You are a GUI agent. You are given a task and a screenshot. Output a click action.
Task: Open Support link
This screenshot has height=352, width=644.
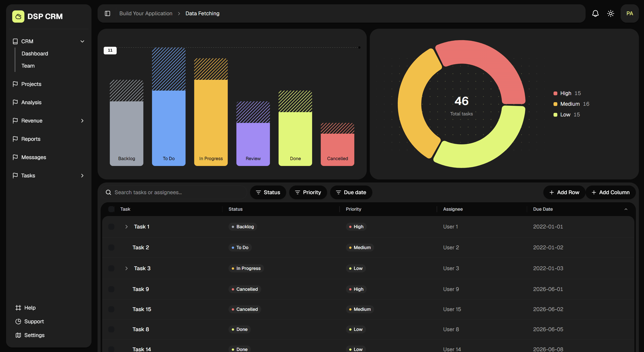(34, 322)
